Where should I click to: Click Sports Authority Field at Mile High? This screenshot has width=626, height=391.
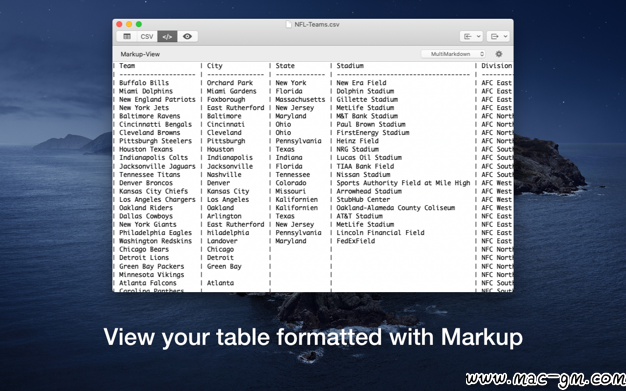pyautogui.click(x=403, y=183)
